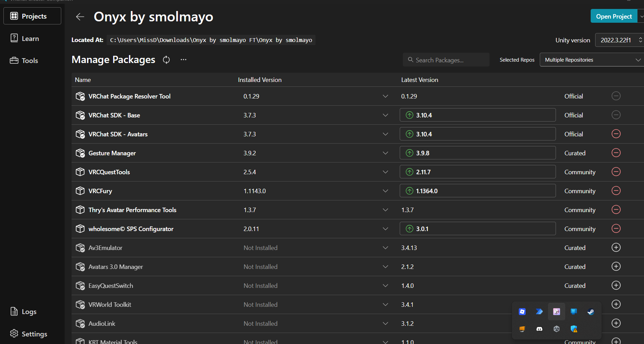The width and height of the screenshot is (644, 344).
Task: Click the Latest Version column header
Action: 420,80
